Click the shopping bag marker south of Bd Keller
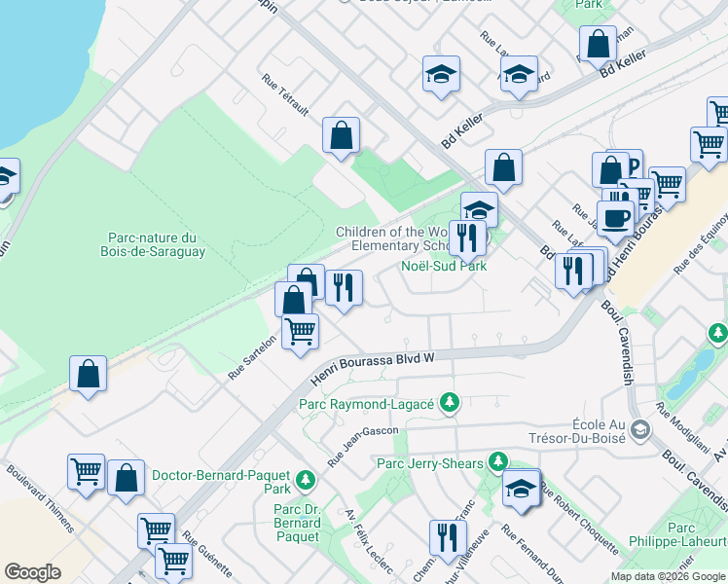The width and height of the screenshot is (728, 584). (x=504, y=168)
